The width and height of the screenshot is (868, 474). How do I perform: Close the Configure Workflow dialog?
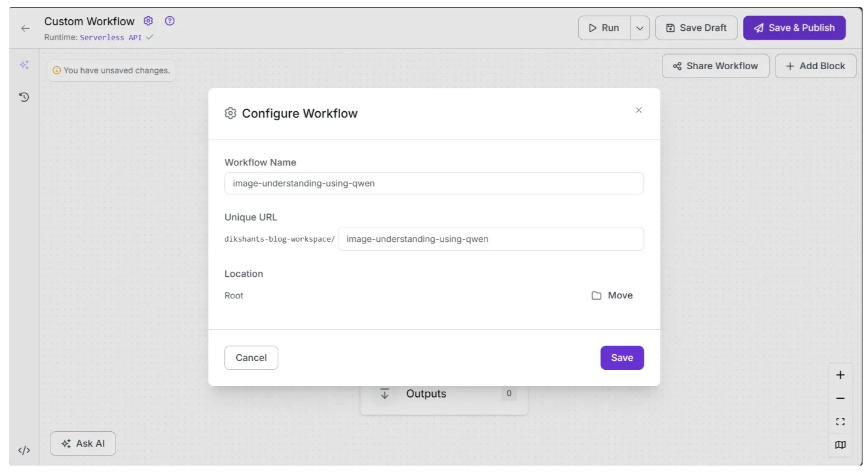pos(638,110)
